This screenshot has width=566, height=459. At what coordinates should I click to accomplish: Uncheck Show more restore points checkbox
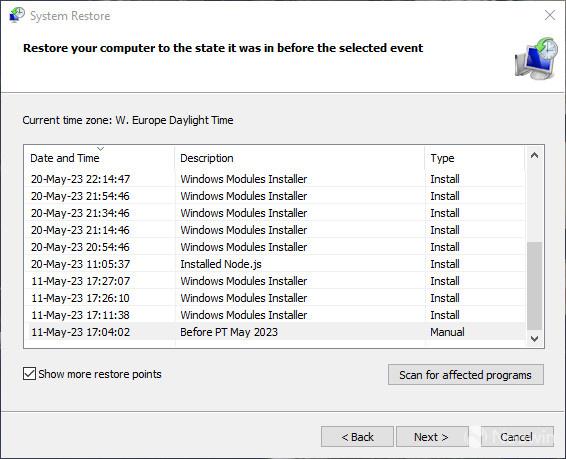[29, 373]
